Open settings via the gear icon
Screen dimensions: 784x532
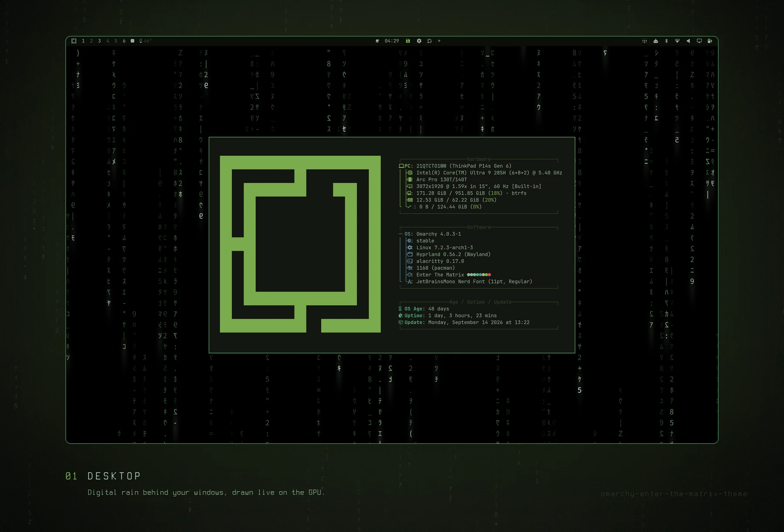point(419,41)
